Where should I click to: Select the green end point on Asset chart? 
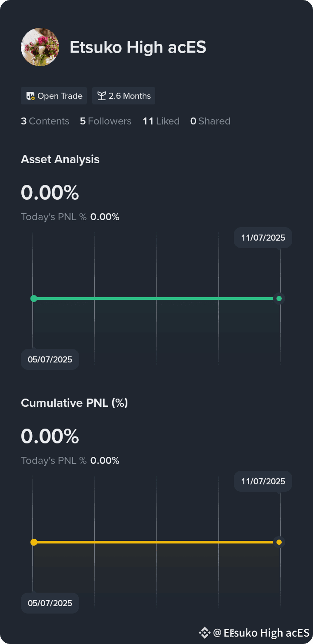coord(279,299)
